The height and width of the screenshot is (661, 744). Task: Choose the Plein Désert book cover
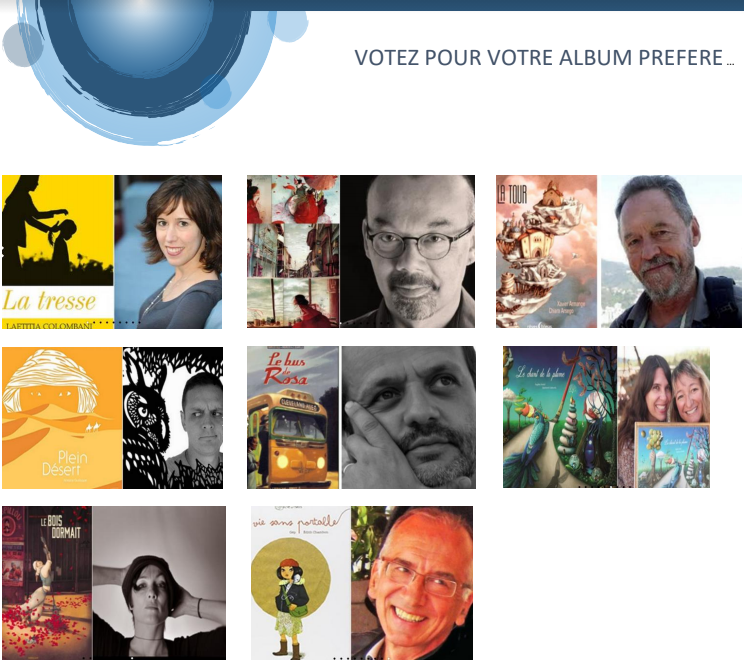coord(62,418)
